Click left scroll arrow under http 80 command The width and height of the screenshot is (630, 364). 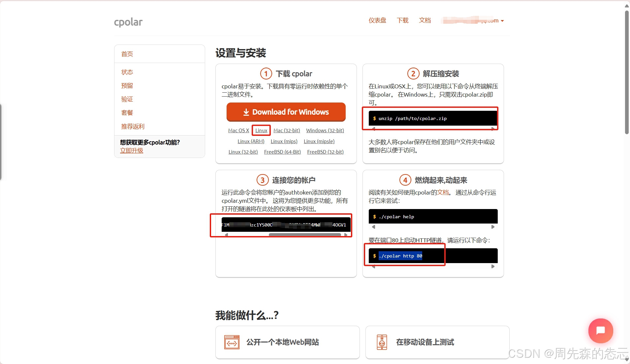click(x=373, y=266)
